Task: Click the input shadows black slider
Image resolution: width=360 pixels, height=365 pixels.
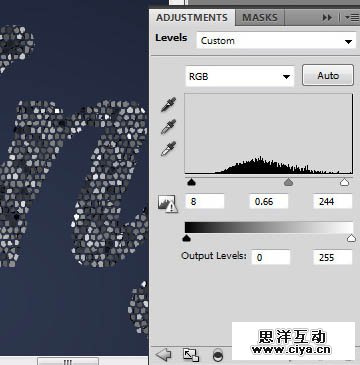Action: [x=191, y=182]
